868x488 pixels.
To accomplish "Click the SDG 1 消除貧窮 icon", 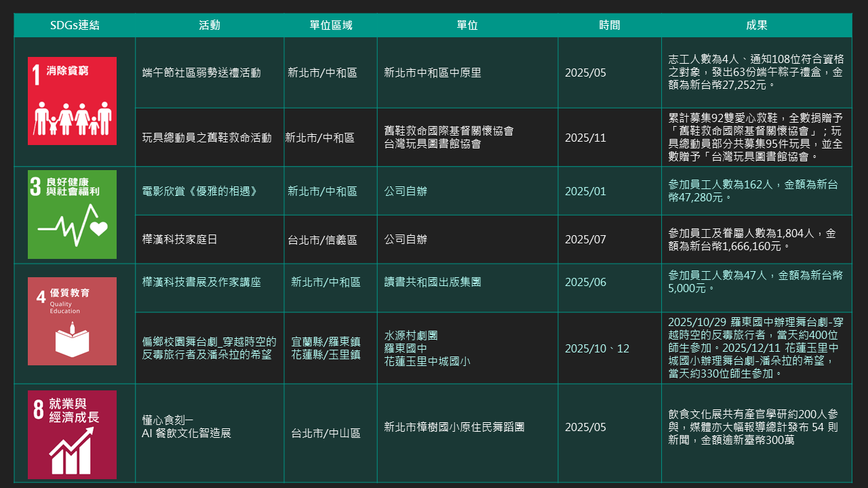I will [72, 101].
